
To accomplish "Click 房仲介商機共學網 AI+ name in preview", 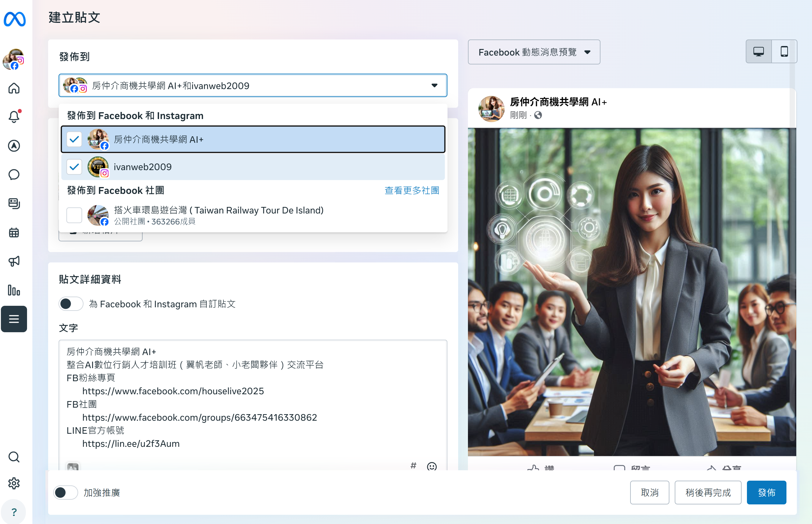I will (558, 102).
